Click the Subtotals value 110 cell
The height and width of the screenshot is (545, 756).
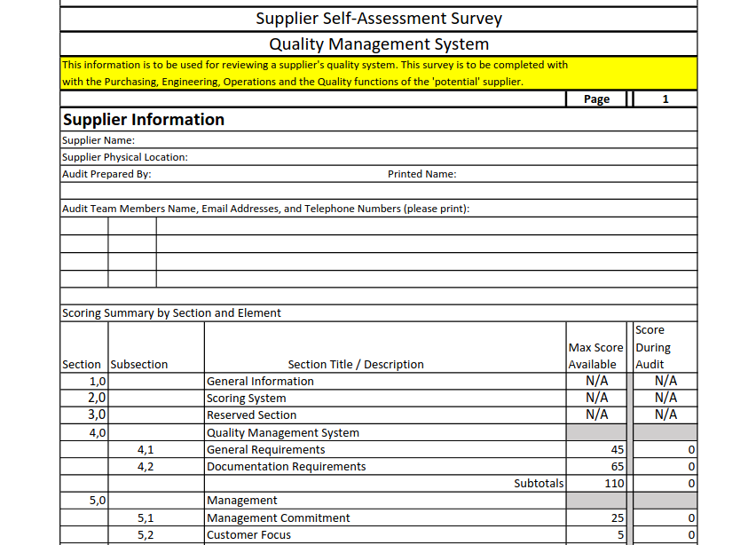click(x=596, y=483)
